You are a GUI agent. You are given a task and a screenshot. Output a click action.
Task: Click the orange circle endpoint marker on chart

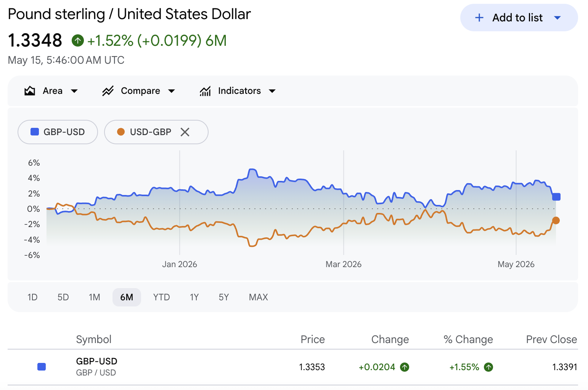[x=556, y=221]
